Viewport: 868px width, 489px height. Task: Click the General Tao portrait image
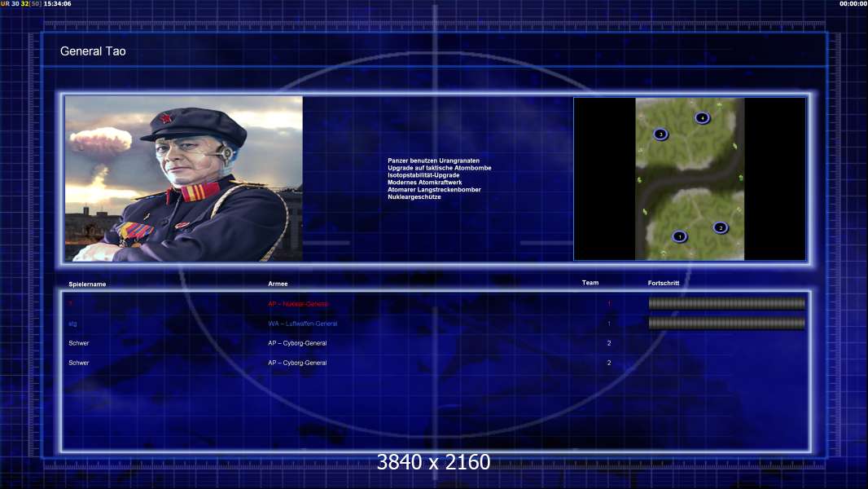tap(184, 178)
